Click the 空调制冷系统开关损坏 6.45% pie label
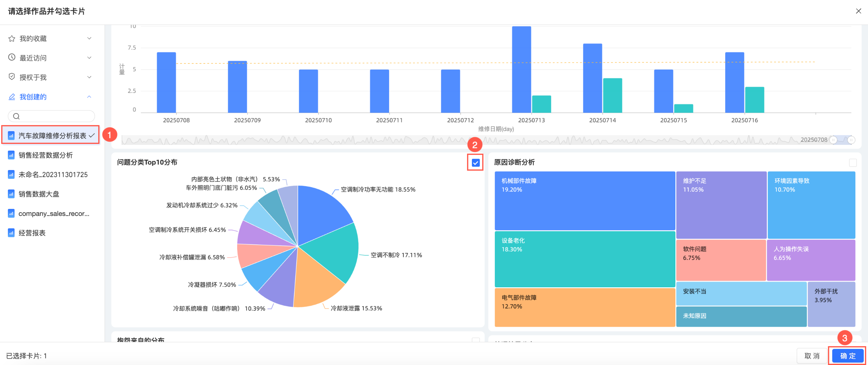Image resolution: width=868 pixels, height=365 pixels. [x=187, y=230]
